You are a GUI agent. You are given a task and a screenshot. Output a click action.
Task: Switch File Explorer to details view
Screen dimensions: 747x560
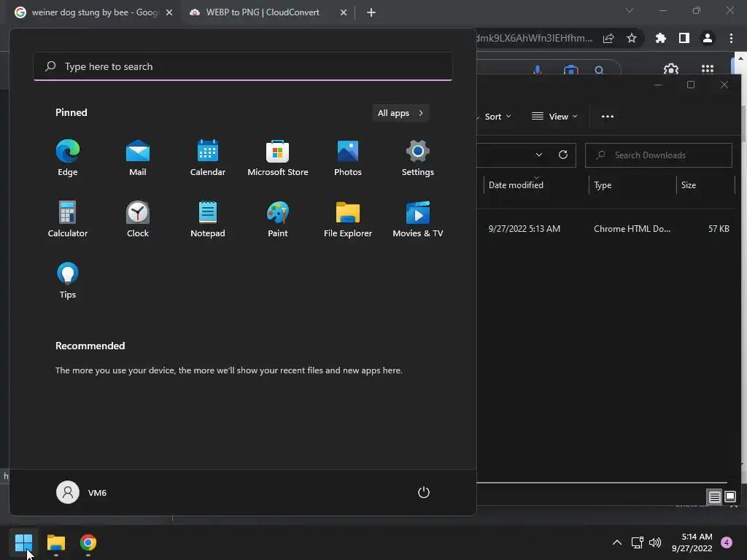pyautogui.click(x=715, y=497)
